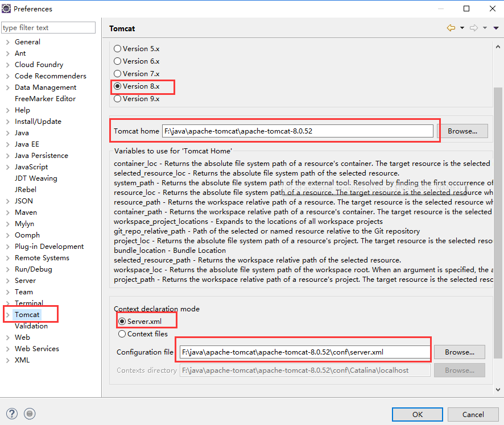Screen dimensions: 504x425
Task: Expand the Cloud Foundry node
Action: (8, 65)
